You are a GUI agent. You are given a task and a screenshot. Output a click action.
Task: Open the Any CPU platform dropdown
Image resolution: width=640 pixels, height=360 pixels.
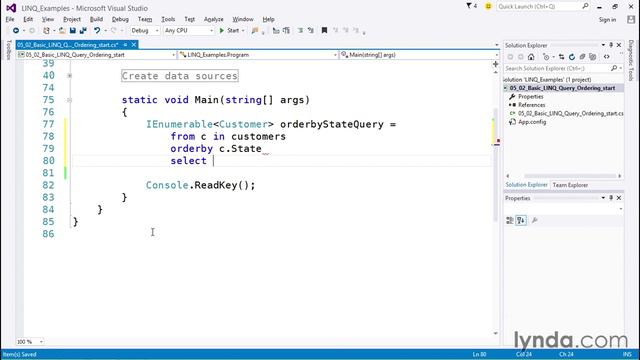tap(189, 31)
